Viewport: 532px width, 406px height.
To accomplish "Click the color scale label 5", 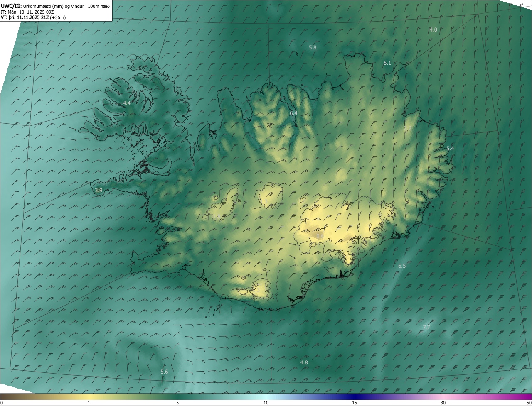I will tap(177, 403).
